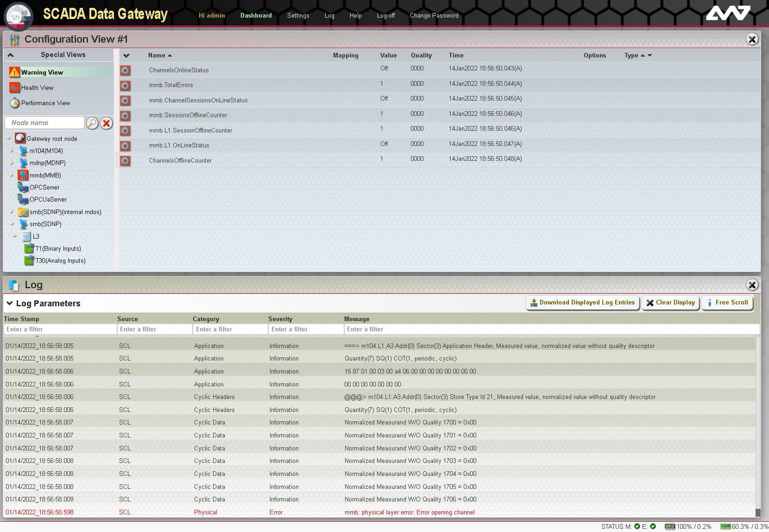Click the search magnifier icon beside Node name

click(92, 123)
